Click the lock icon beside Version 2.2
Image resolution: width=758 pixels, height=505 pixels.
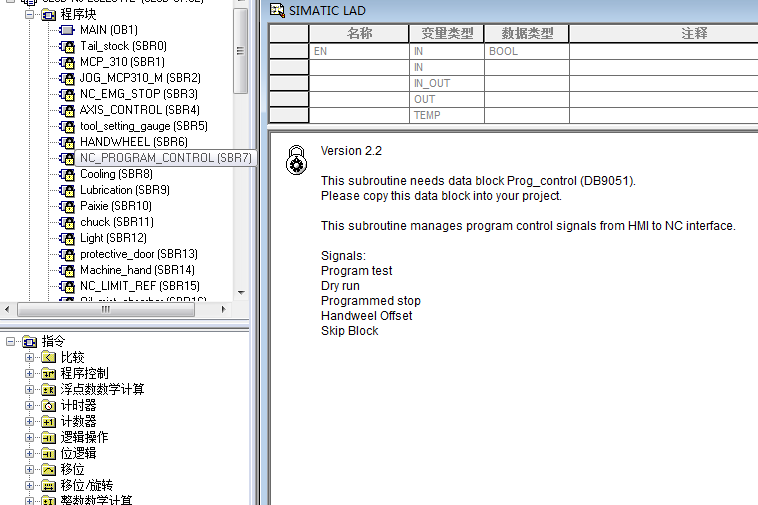296,160
